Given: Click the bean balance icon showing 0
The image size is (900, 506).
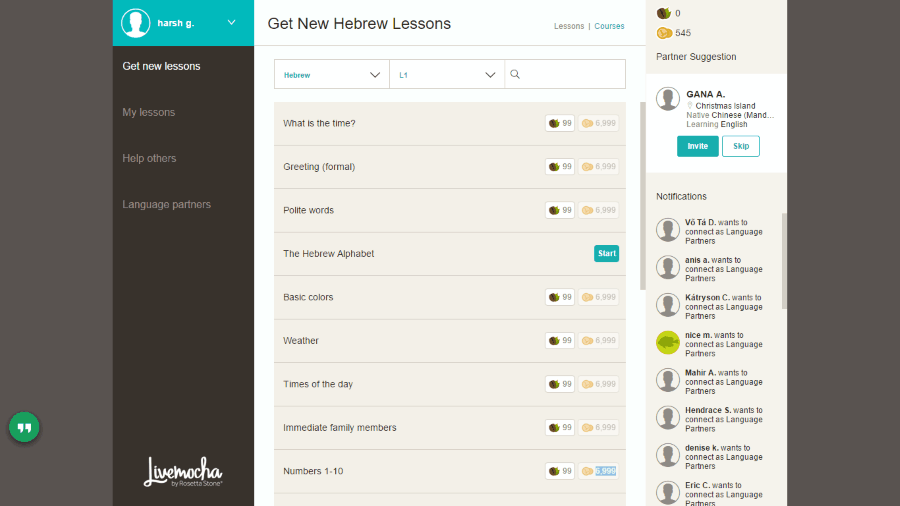Looking at the screenshot, I should click(x=664, y=13).
